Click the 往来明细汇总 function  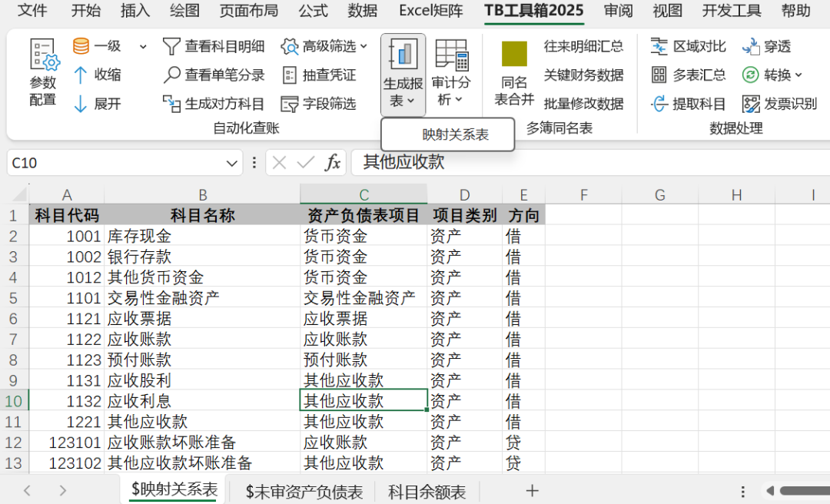pyautogui.click(x=584, y=46)
